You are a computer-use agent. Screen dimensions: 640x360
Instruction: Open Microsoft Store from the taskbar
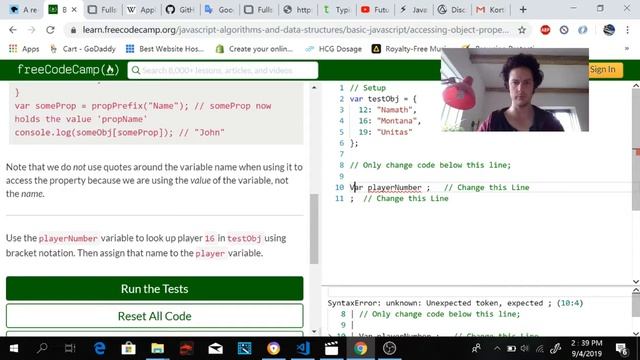pyautogui.click(x=129, y=348)
